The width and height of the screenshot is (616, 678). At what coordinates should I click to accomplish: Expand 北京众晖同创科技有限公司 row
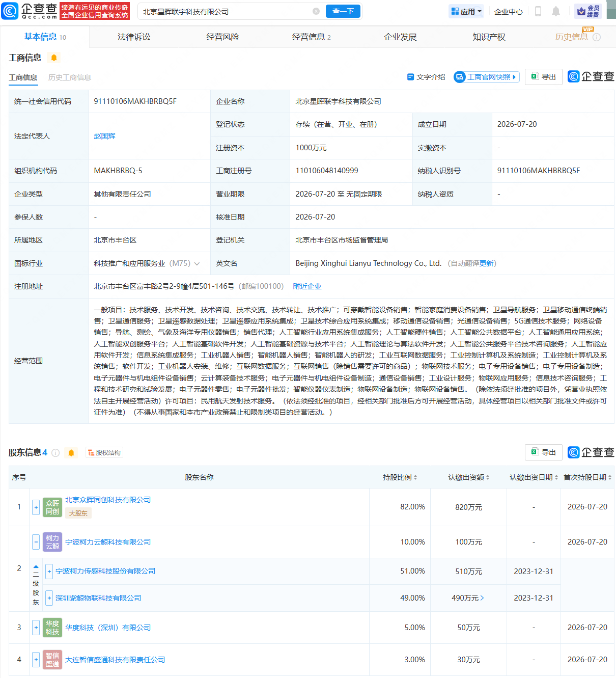pos(36,507)
